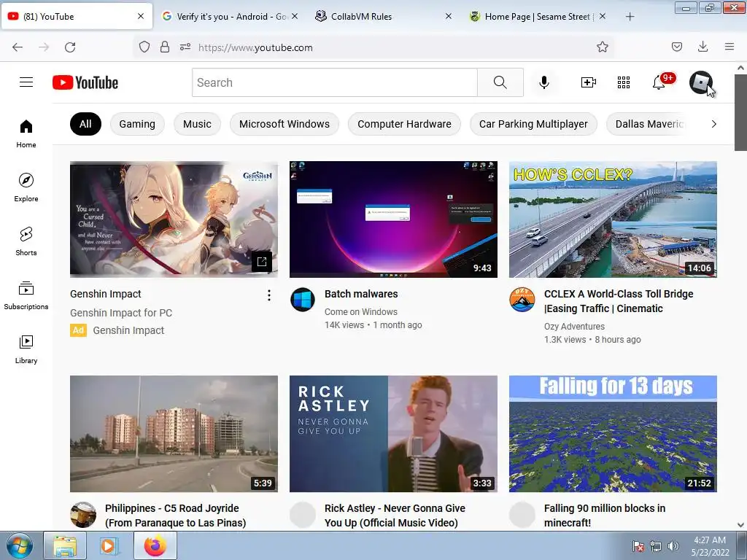
Task: Open Windows Explorer from the taskbar
Action: point(65,545)
